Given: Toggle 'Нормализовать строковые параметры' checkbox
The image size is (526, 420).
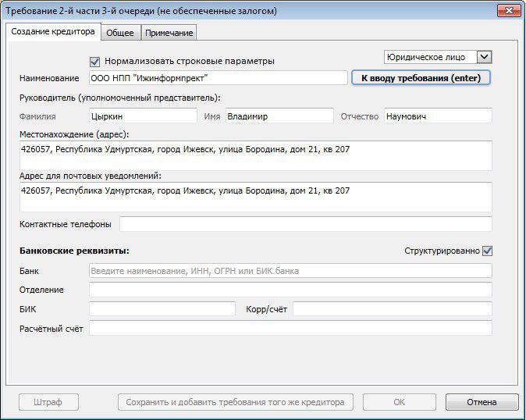Looking at the screenshot, I should click(95, 61).
